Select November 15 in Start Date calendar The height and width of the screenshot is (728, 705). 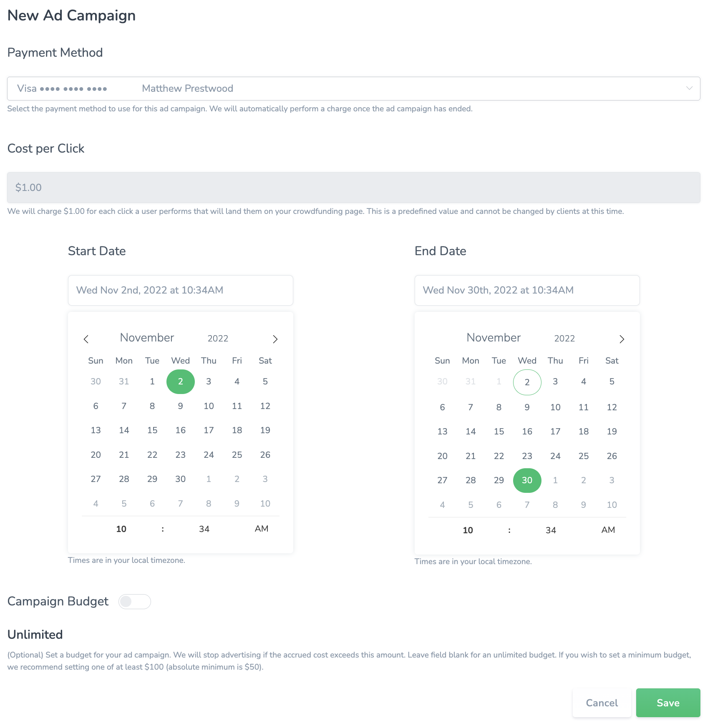click(x=152, y=430)
